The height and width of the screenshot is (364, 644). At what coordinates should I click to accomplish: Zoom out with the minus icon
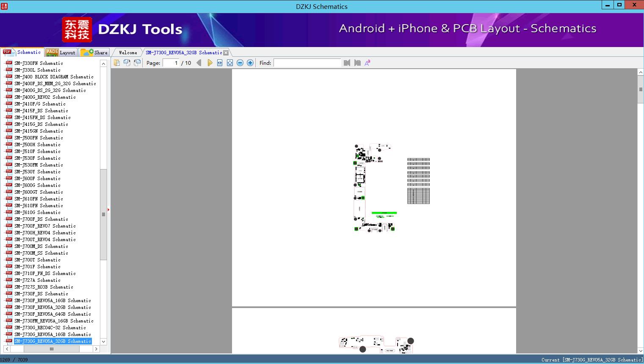[x=240, y=63]
